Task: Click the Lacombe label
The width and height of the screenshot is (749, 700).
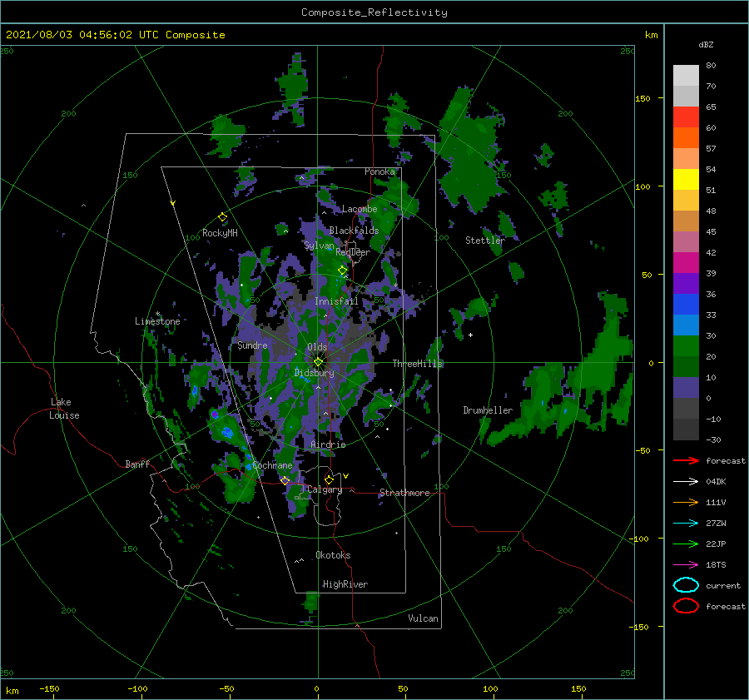Action: (x=360, y=209)
